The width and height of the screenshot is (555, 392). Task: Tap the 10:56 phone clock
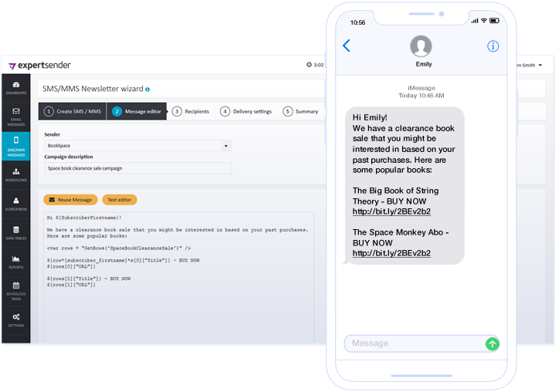point(357,22)
